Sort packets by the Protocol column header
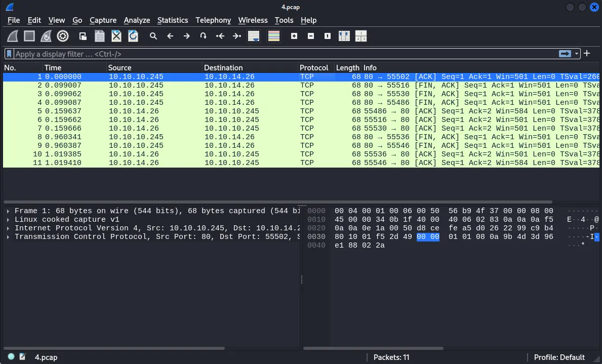 click(x=314, y=68)
